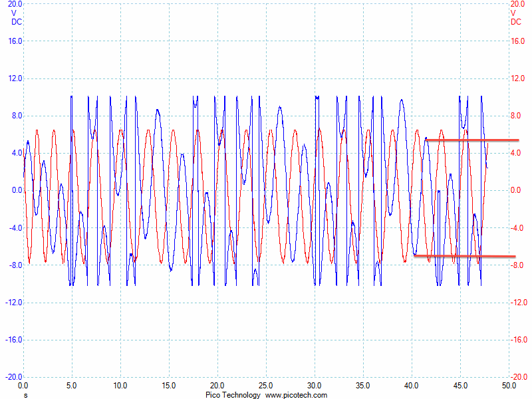The image size is (532, 399).
Task: Click the left axis label "0.0"
Action: point(17,190)
